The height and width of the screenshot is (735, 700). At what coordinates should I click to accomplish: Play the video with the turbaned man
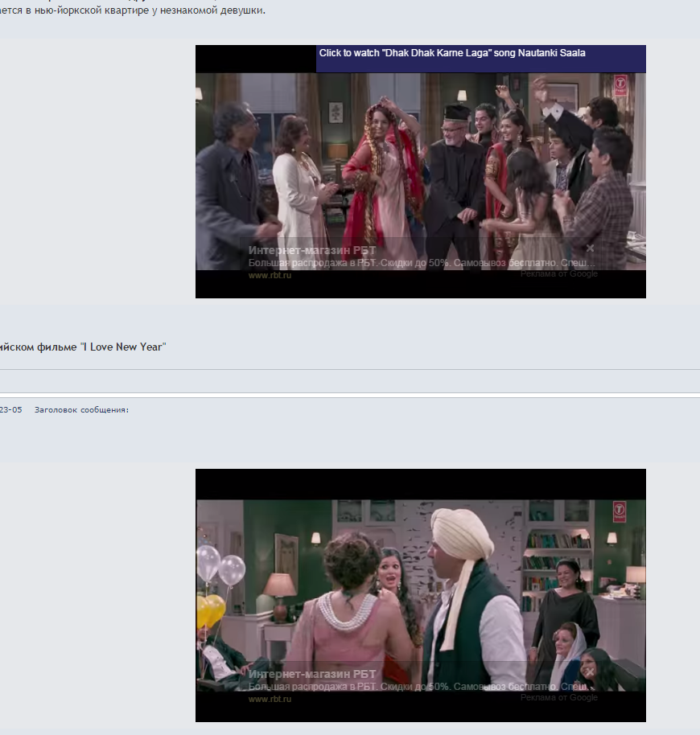pyautogui.click(x=421, y=595)
